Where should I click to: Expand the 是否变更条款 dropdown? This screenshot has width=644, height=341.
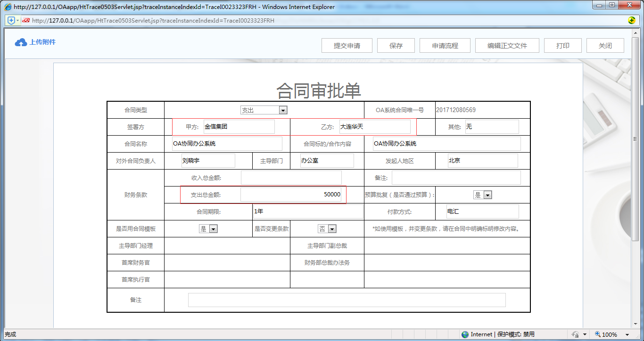point(332,229)
